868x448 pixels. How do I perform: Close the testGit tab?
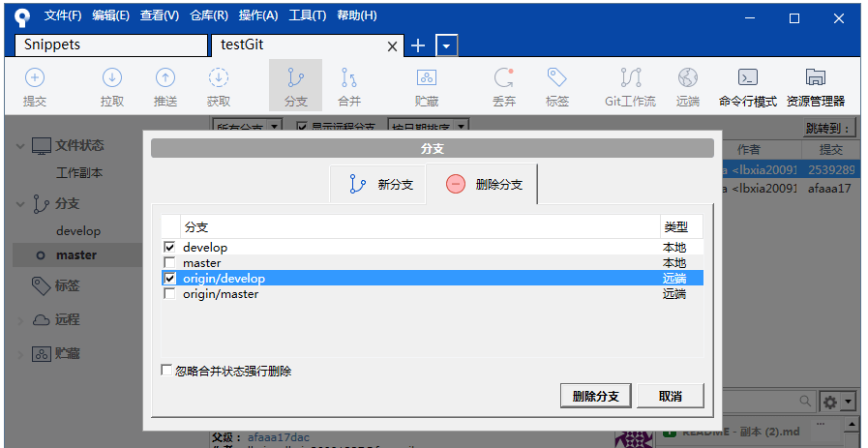click(x=393, y=47)
